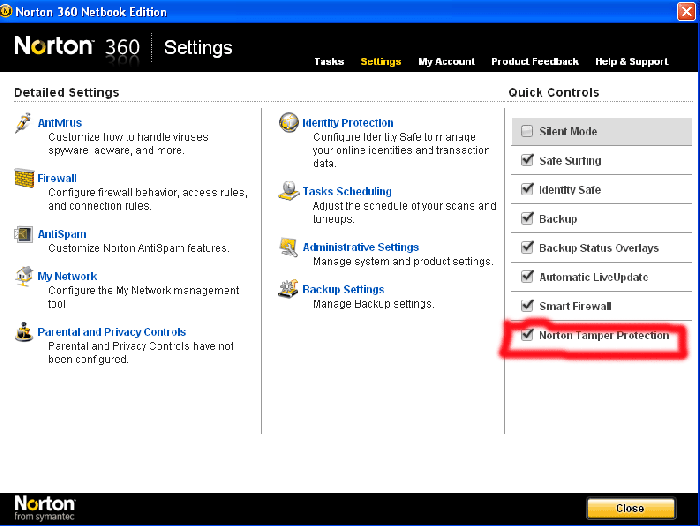Screen dimensions: 700x526
Task: Open the Identity Protection link
Action: [348, 123]
